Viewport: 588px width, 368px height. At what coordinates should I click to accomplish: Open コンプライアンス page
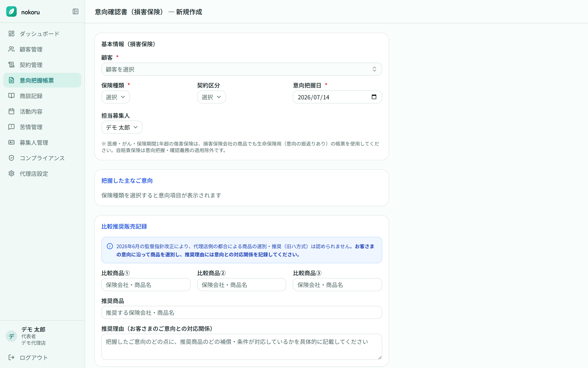click(42, 158)
